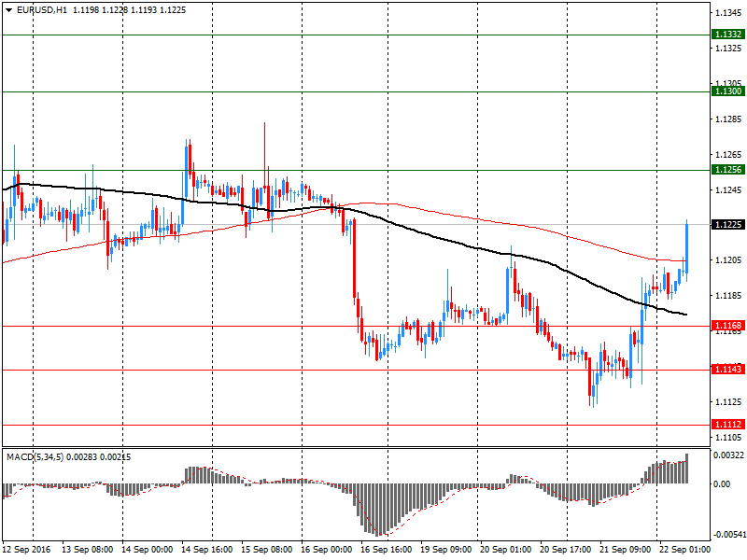Select the 16 Sep 00:00 time axis label

pos(326,550)
